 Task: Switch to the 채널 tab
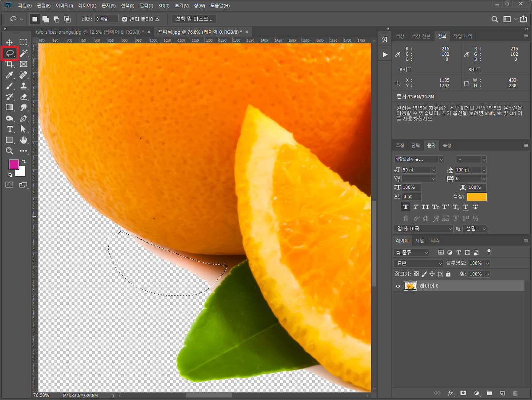[419, 241]
